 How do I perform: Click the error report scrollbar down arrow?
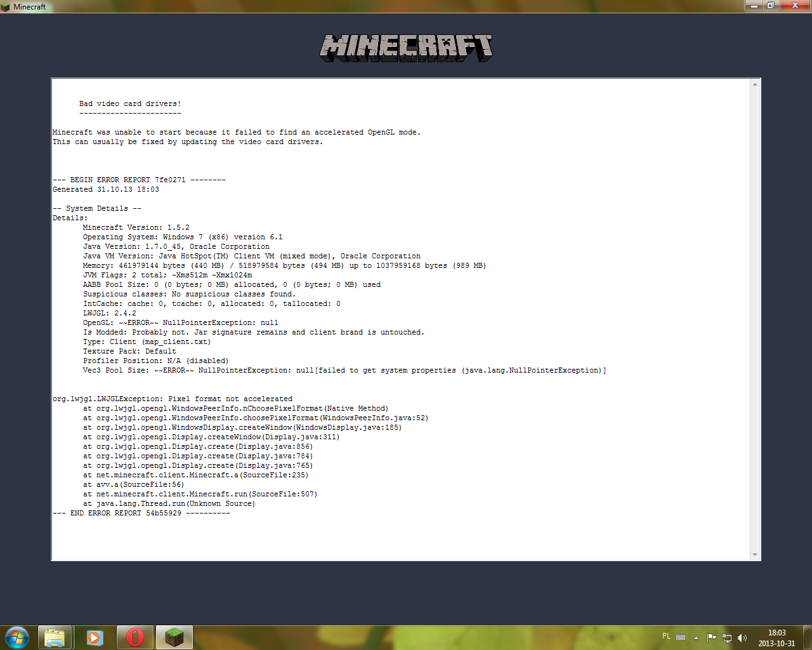point(755,555)
